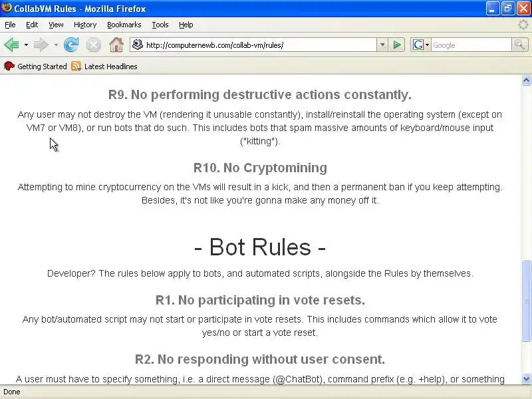
Task: Close the Firefox window
Action: pos(523,8)
